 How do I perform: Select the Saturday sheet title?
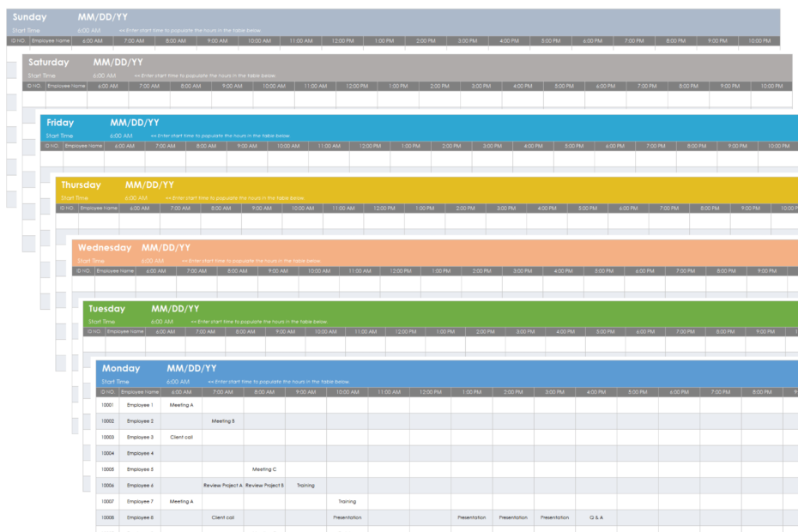pos(48,62)
